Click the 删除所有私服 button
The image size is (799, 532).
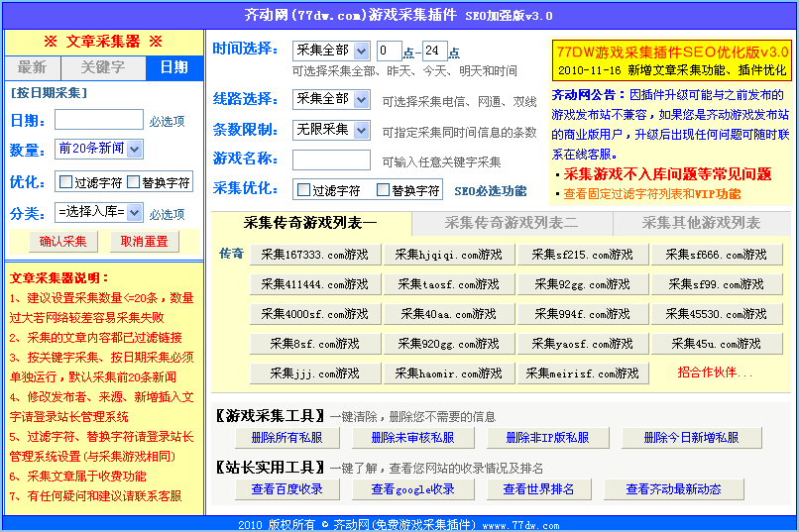click(x=281, y=437)
